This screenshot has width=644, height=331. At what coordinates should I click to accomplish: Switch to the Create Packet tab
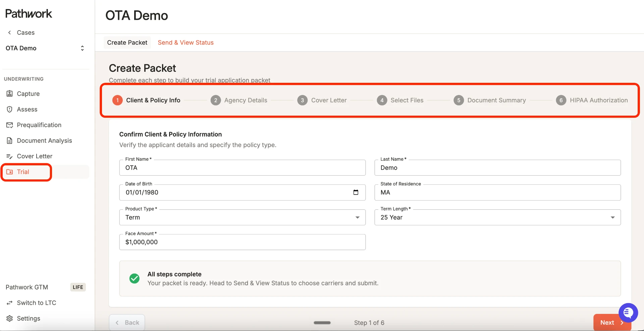point(127,43)
